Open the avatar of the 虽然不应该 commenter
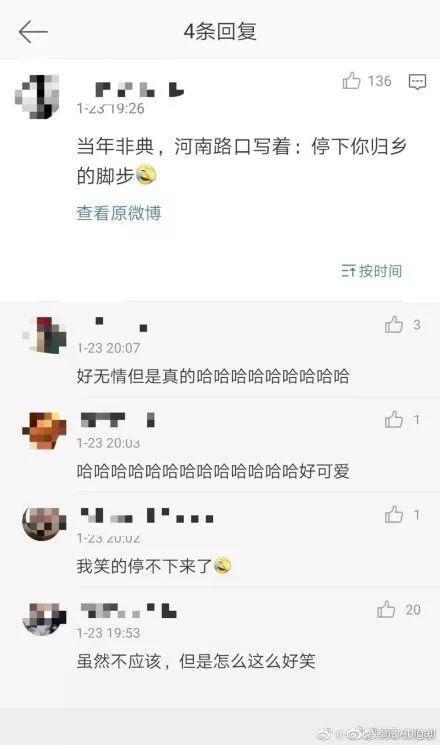This screenshot has width=440, height=745. [x=44, y=619]
